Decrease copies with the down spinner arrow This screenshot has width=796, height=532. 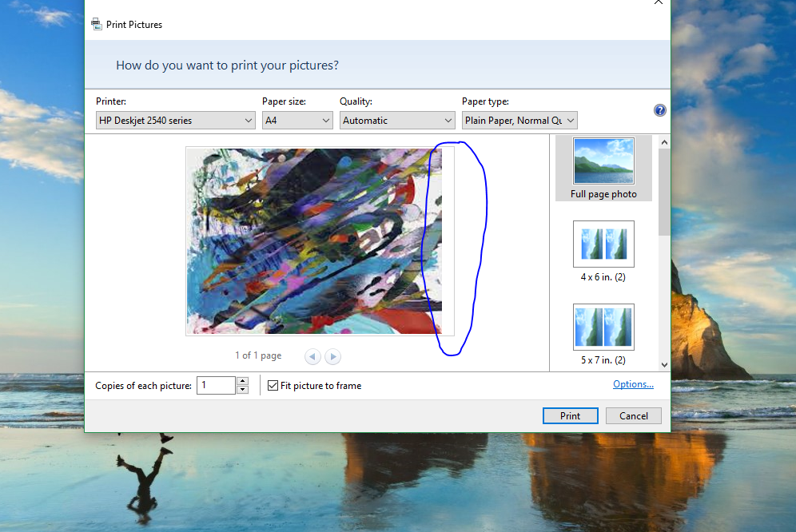[243, 390]
